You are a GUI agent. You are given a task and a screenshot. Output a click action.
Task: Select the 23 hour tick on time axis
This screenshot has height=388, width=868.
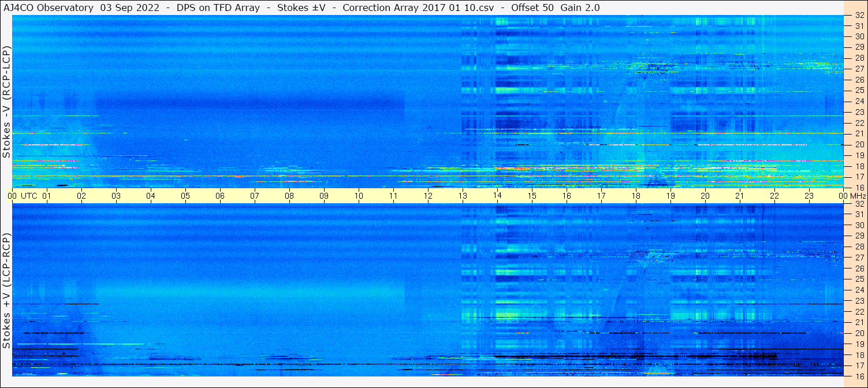click(809, 196)
